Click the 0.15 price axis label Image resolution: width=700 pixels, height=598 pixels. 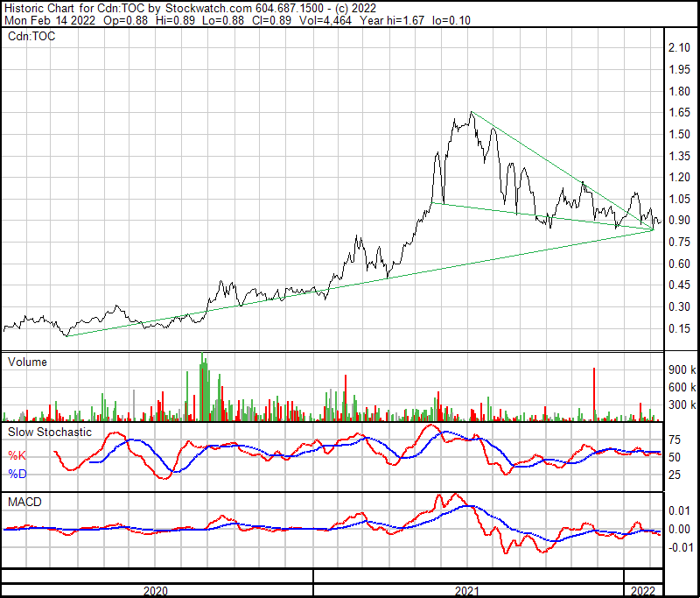point(679,328)
